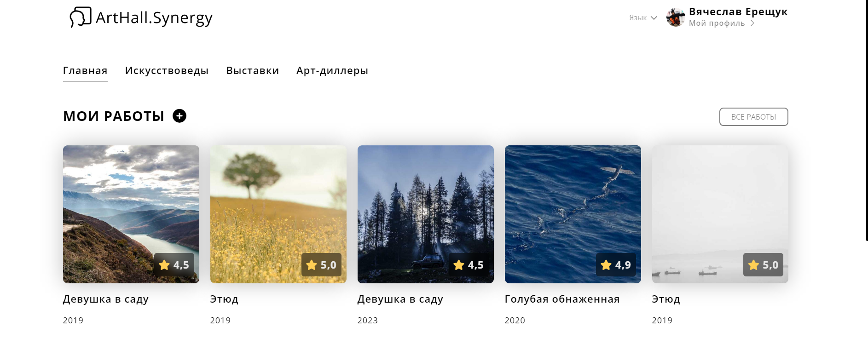Click the ArtHall.Synergy logo icon
Screen dimensions: 868x350
(81, 17)
